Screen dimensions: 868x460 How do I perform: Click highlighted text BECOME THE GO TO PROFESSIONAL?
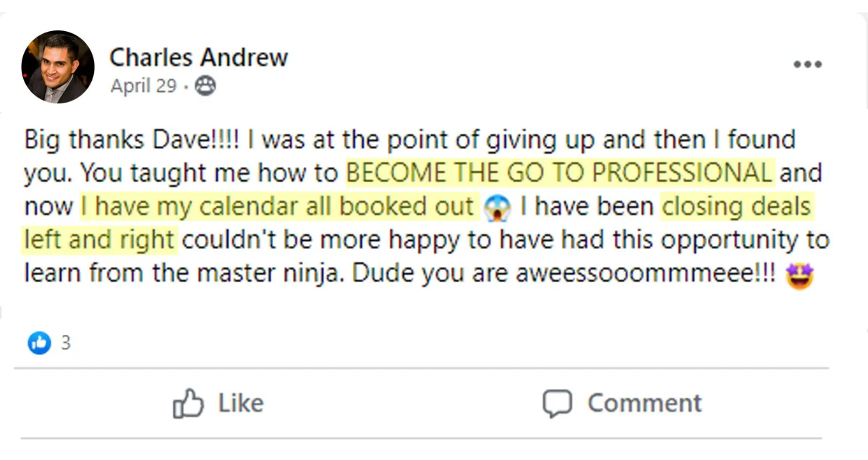(560, 174)
